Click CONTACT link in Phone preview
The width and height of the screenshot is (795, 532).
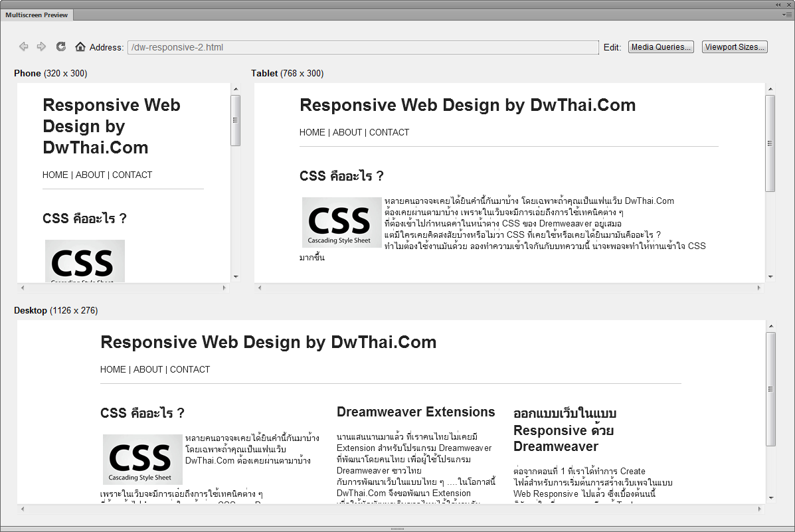(132, 175)
